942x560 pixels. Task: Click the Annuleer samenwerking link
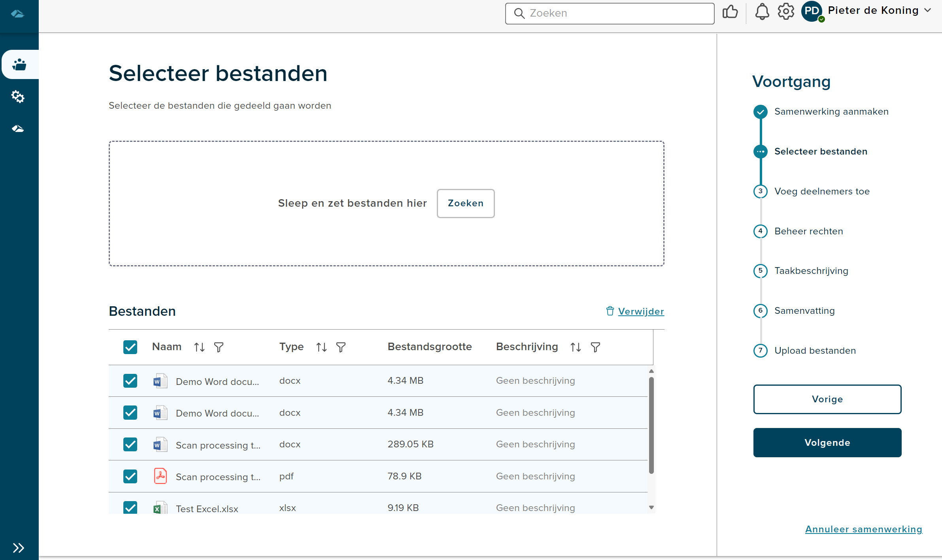(863, 529)
